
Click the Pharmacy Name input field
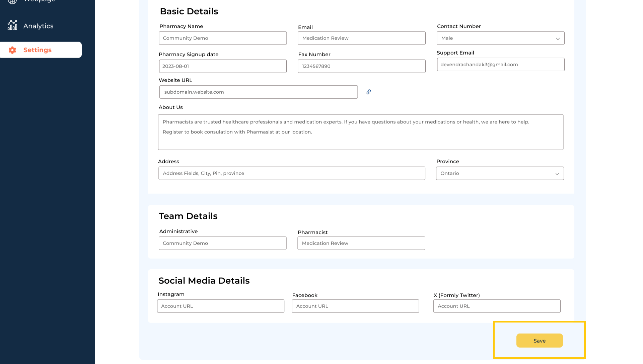pyautogui.click(x=222, y=38)
